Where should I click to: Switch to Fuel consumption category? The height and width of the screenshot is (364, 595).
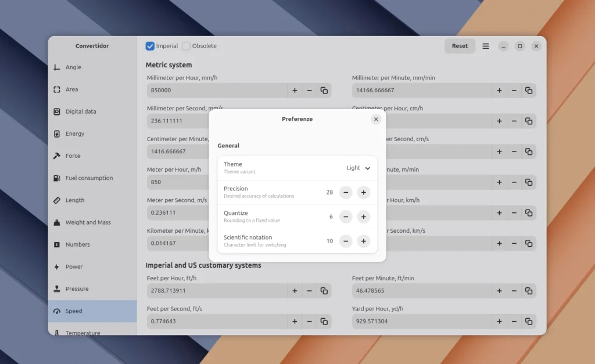pos(89,178)
